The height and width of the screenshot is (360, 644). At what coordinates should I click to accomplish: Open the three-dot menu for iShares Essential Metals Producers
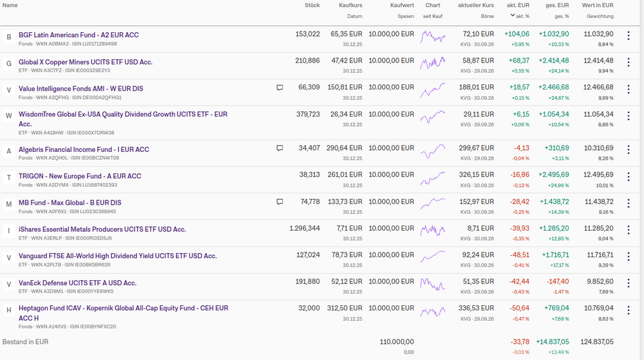pos(628,231)
